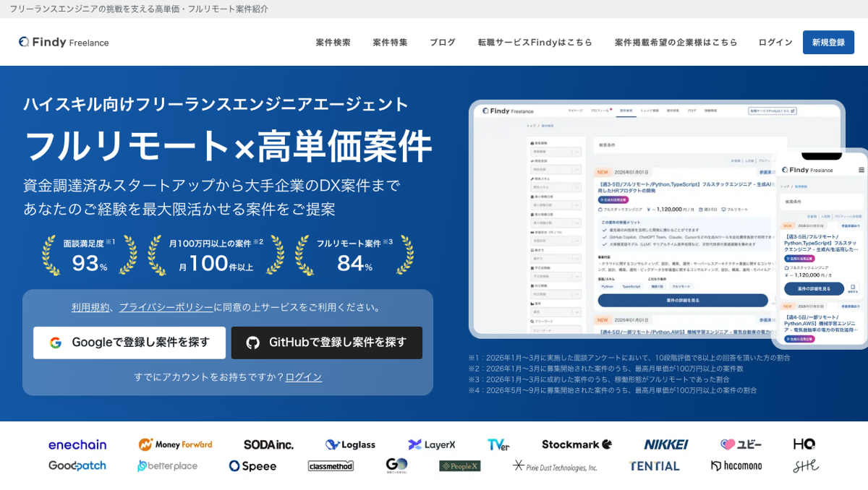Click the 月100万円以上の案件 100件以上 badge
Viewport: 868px width, 490px height.
click(216, 255)
